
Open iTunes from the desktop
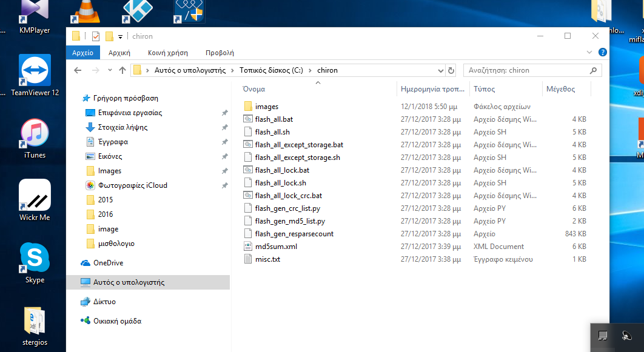35,137
